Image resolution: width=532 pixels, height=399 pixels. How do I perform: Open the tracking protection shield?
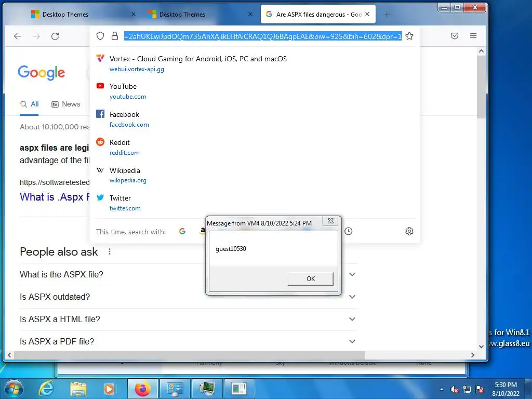tap(100, 36)
